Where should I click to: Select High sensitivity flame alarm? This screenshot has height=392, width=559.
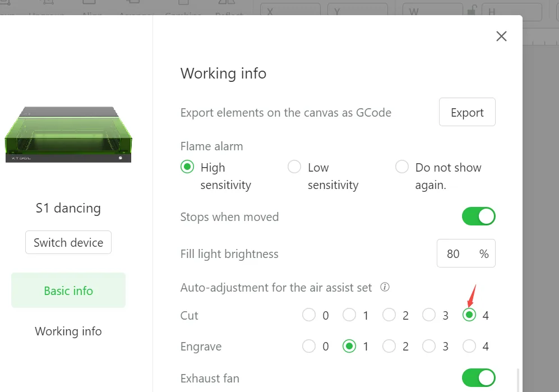[x=187, y=167]
